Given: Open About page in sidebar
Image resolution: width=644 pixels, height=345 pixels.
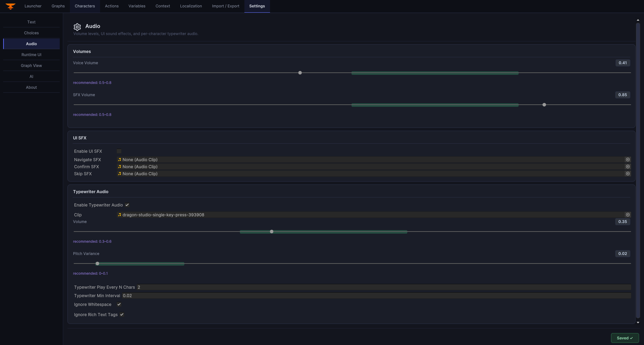Looking at the screenshot, I should 32,87.
